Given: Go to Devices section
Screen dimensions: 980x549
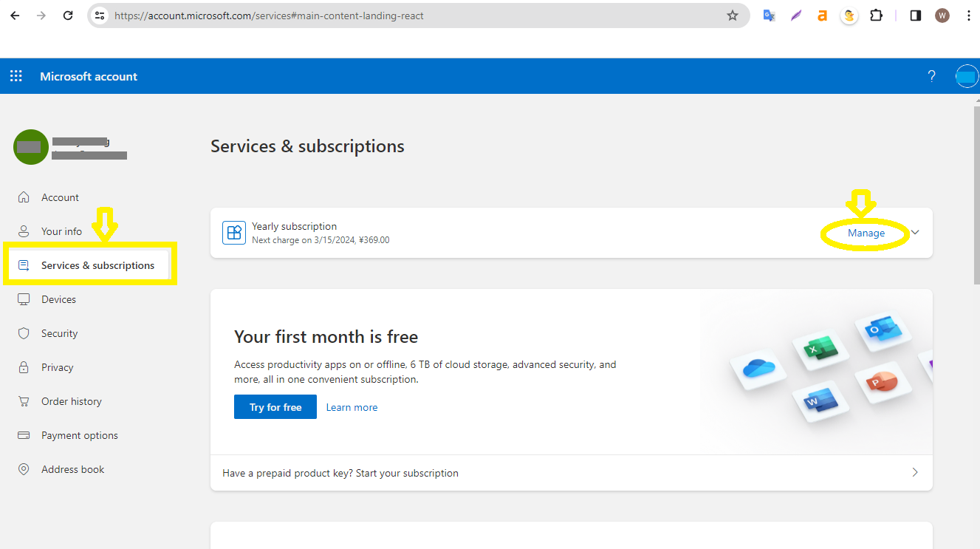Looking at the screenshot, I should click(x=58, y=299).
